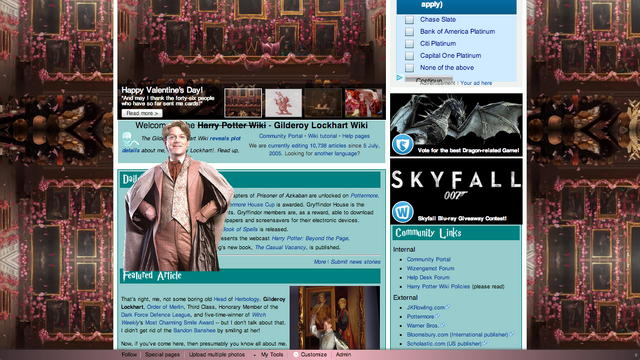
Task: Open the JKRowling.com external link
Action: pyautogui.click(x=426, y=307)
